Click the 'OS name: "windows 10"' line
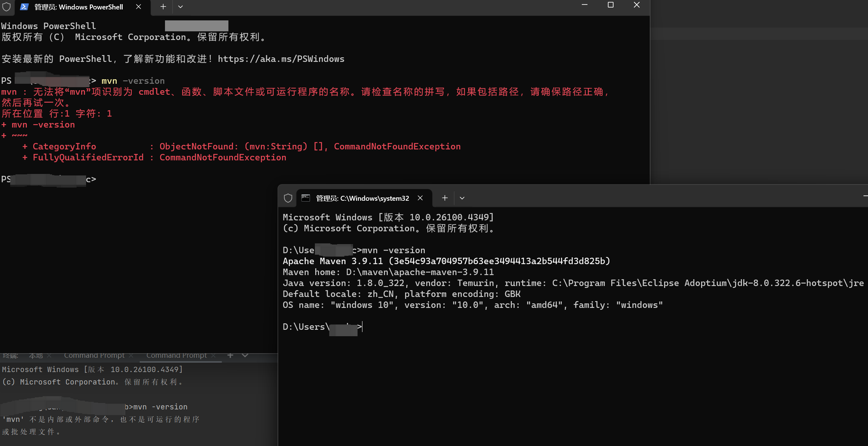Screen dimensions: 868x446 point(473,305)
